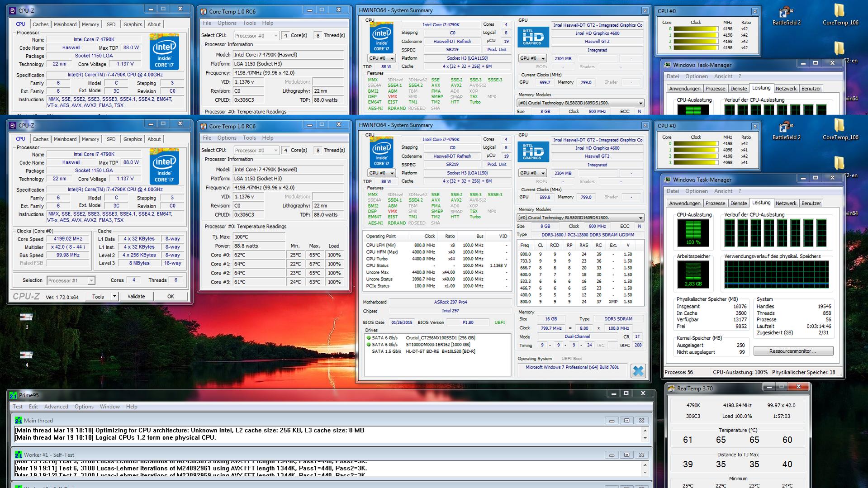The image size is (868, 488).
Task: Click the CPU-Auslastung gauge showing 100 %
Action: pyautogui.click(x=693, y=233)
